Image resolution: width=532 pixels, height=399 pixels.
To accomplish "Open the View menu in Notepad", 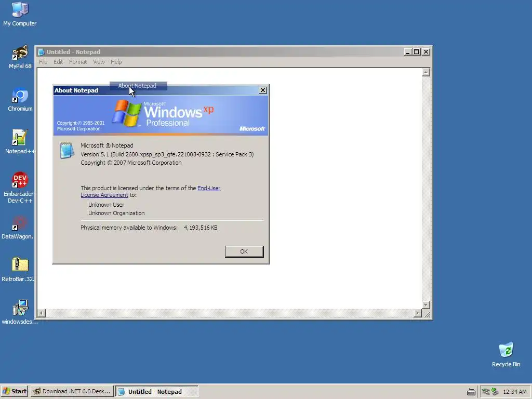I will point(99,62).
